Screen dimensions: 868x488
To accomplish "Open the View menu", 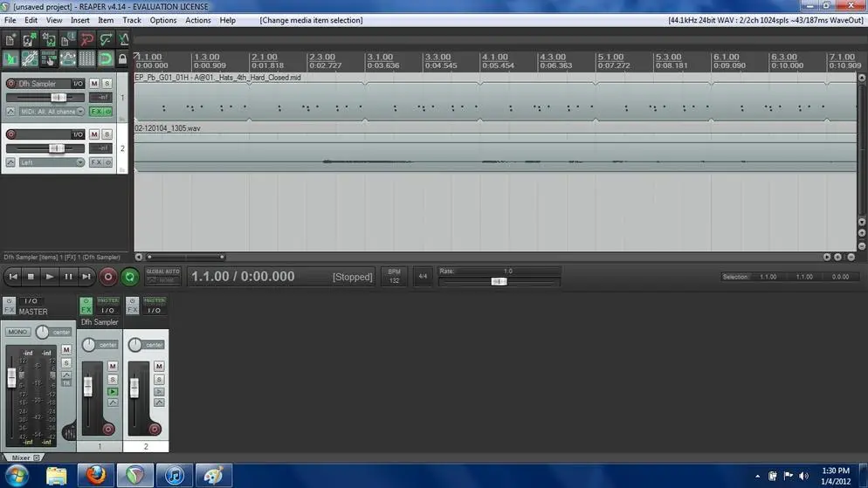I will (53, 20).
